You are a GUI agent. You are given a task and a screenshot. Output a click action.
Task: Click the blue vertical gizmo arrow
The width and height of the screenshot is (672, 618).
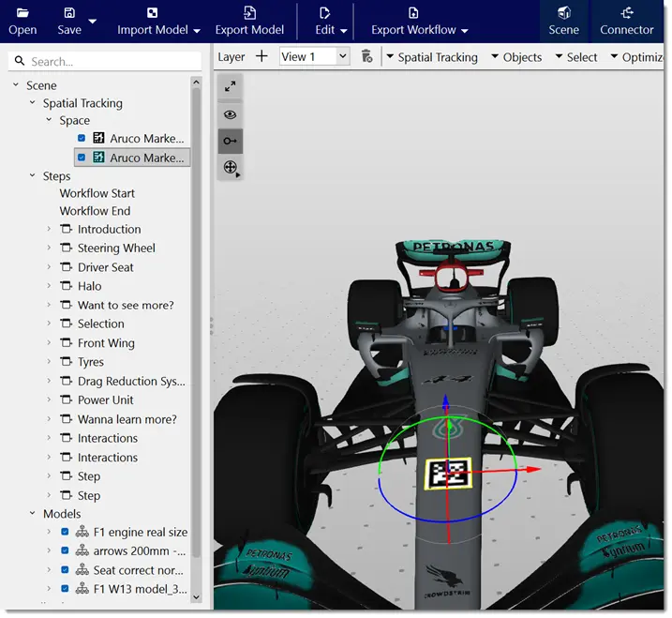point(446,401)
